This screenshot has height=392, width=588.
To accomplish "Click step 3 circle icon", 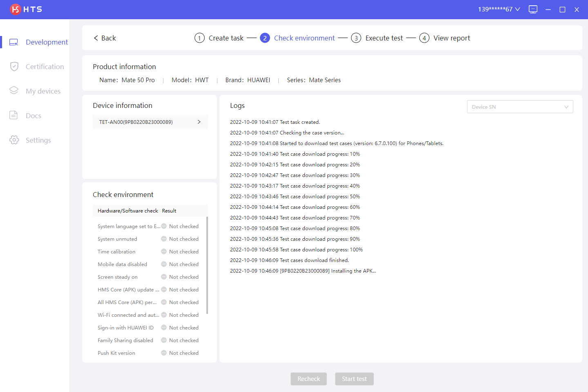I will point(356,38).
